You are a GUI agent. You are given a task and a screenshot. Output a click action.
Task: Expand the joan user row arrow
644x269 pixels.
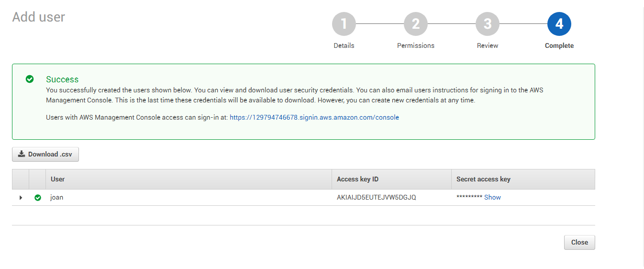click(21, 198)
